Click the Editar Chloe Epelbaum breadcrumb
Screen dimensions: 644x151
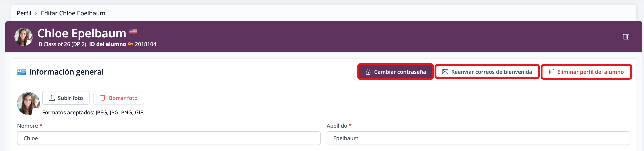pyautogui.click(x=73, y=13)
